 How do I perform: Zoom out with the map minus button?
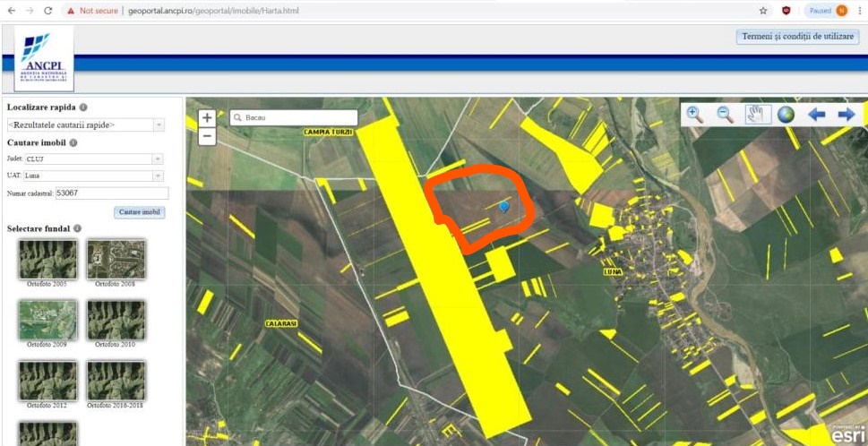click(x=207, y=135)
